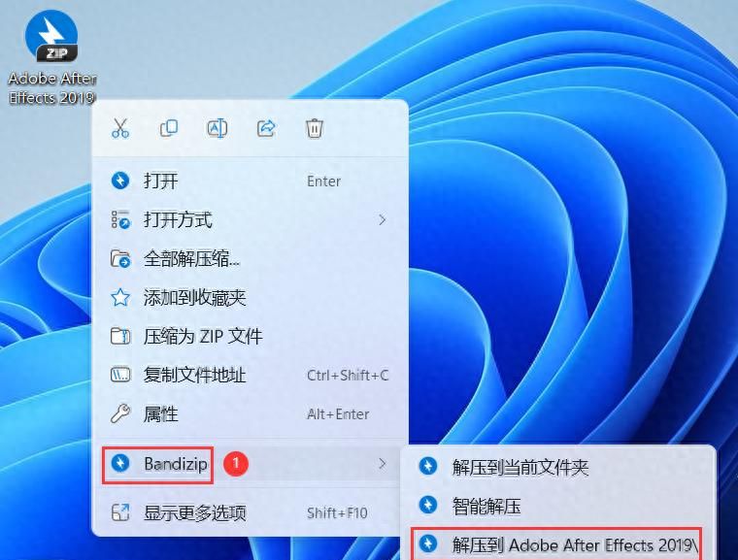Select 全部解压缩... menu entry
The height and width of the screenshot is (560, 738).
point(250,259)
